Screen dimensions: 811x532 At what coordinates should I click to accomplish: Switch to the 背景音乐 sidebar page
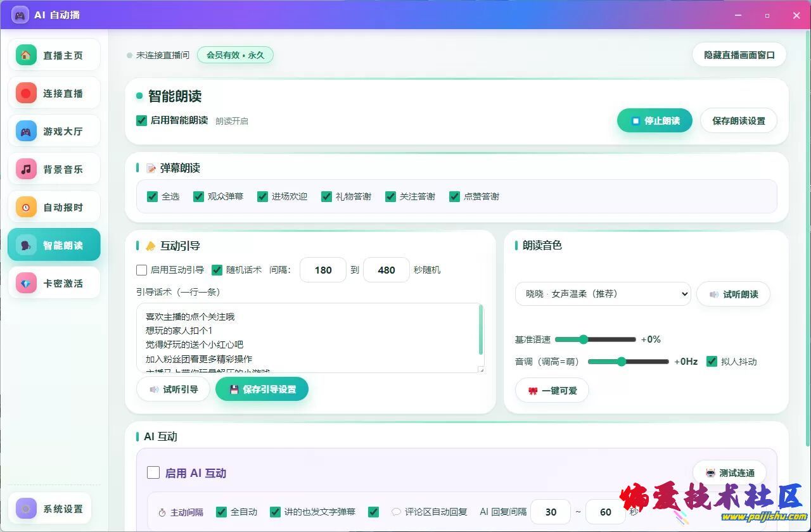point(54,169)
